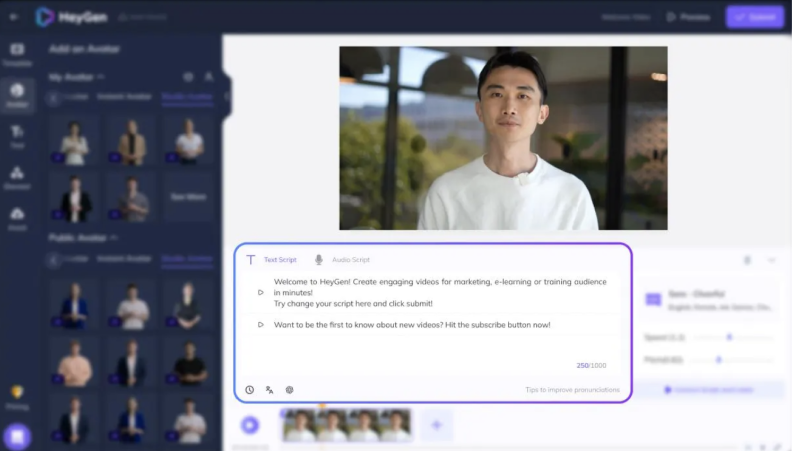
Task: Select the man in tan jacket avatar
Action: point(131,142)
